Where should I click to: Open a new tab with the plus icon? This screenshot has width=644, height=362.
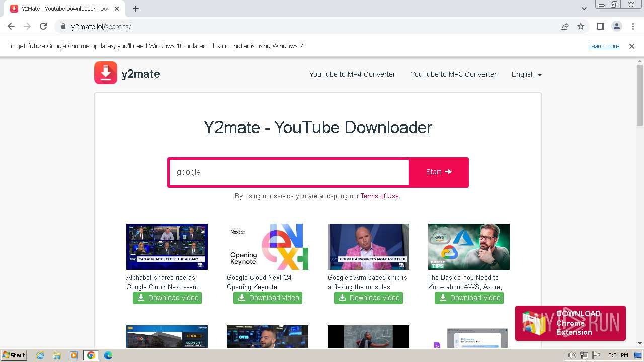pyautogui.click(x=136, y=9)
